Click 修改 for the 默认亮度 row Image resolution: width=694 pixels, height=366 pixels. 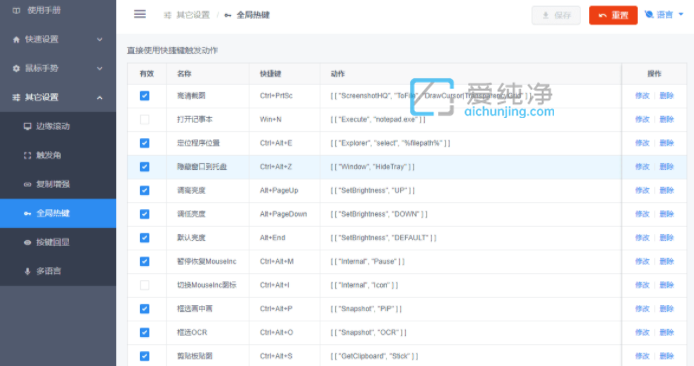point(642,238)
